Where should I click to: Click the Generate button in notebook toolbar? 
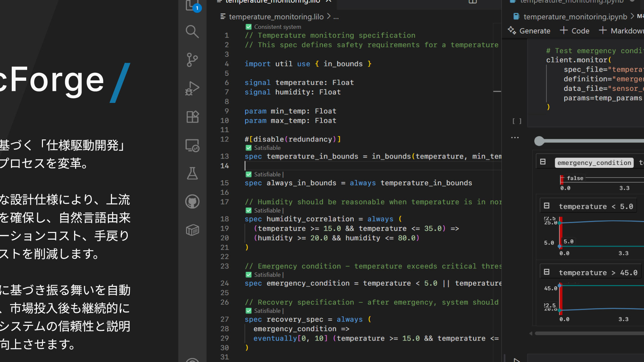click(529, 31)
